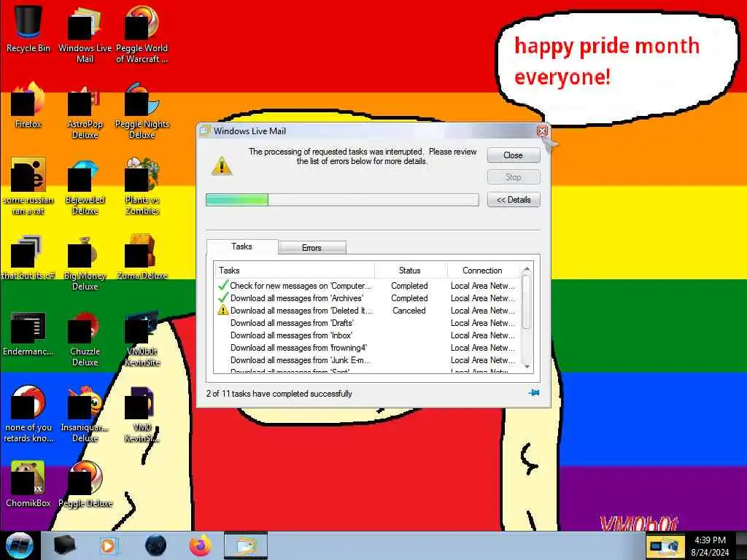Image resolution: width=747 pixels, height=560 pixels.
Task: Click the Connection column header
Action: [x=483, y=270]
